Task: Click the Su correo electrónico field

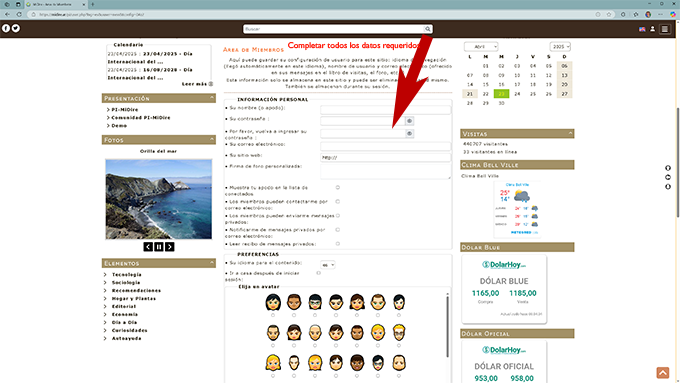Action: (x=386, y=146)
